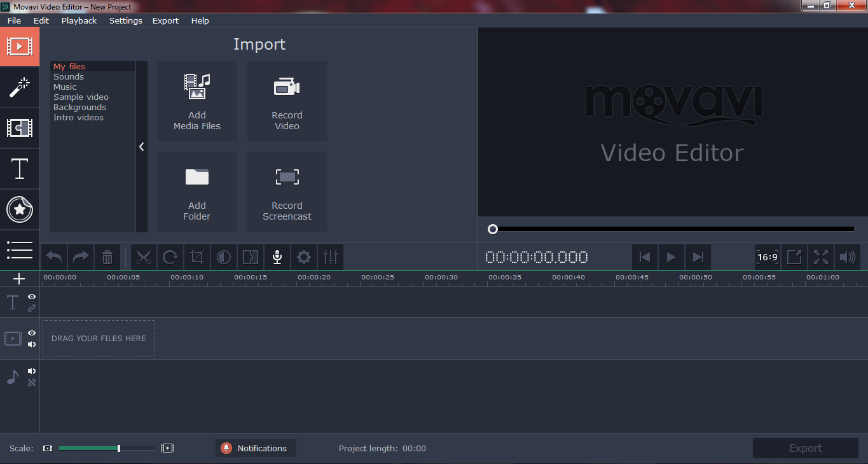Open the Playback menu
The width and height of the screenshot is (868, 464).
click(79, 20)
